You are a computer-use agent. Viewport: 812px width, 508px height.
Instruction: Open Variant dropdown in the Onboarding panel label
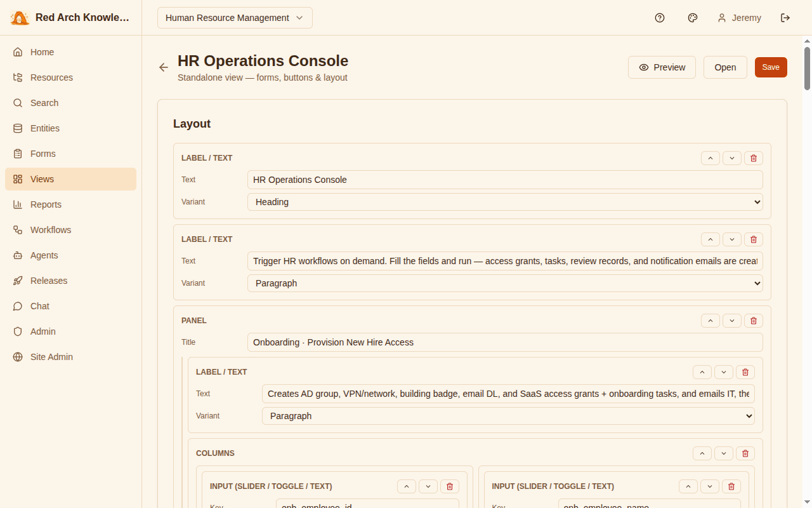[x=508, y=416]
